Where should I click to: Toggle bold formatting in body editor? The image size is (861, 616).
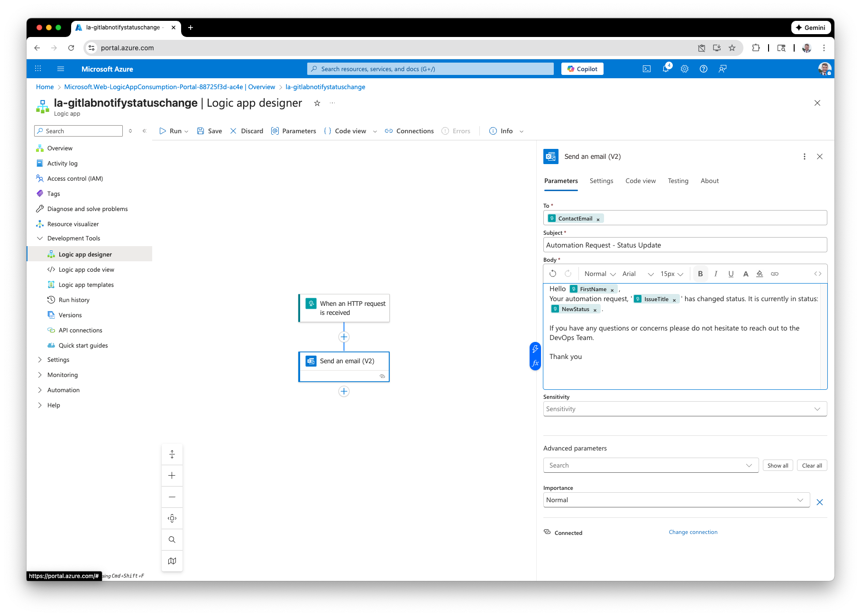[x=700, y=274]
